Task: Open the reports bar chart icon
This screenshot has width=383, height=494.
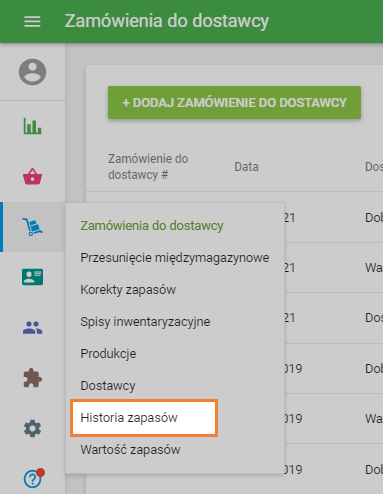Action: tap(32, 126)
